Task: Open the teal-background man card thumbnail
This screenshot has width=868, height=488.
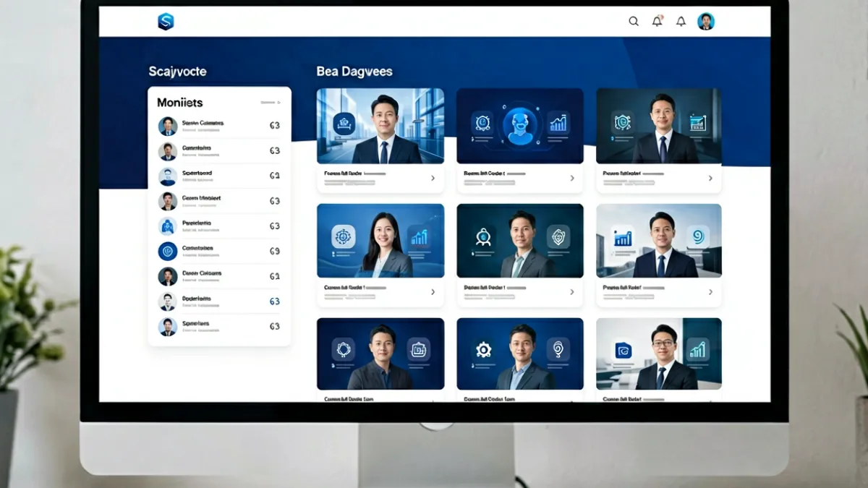Action: point(520,241)
